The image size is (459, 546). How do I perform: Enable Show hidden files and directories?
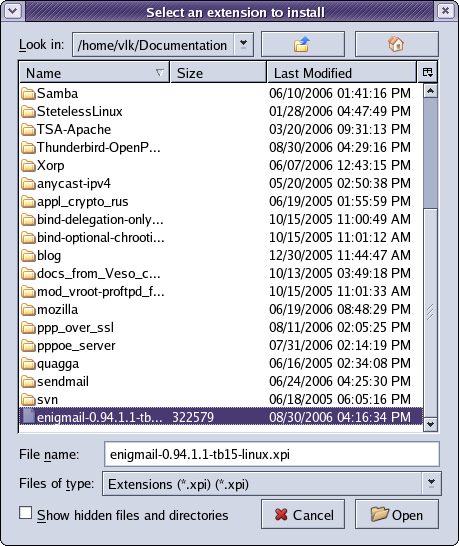point(25,513)
